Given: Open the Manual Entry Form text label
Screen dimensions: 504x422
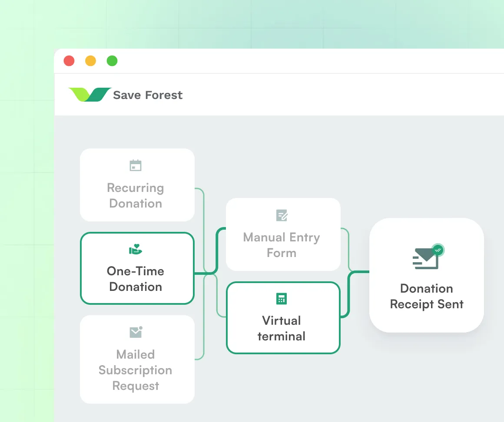Looking at the screenshot, I should (x=282, y=245).
